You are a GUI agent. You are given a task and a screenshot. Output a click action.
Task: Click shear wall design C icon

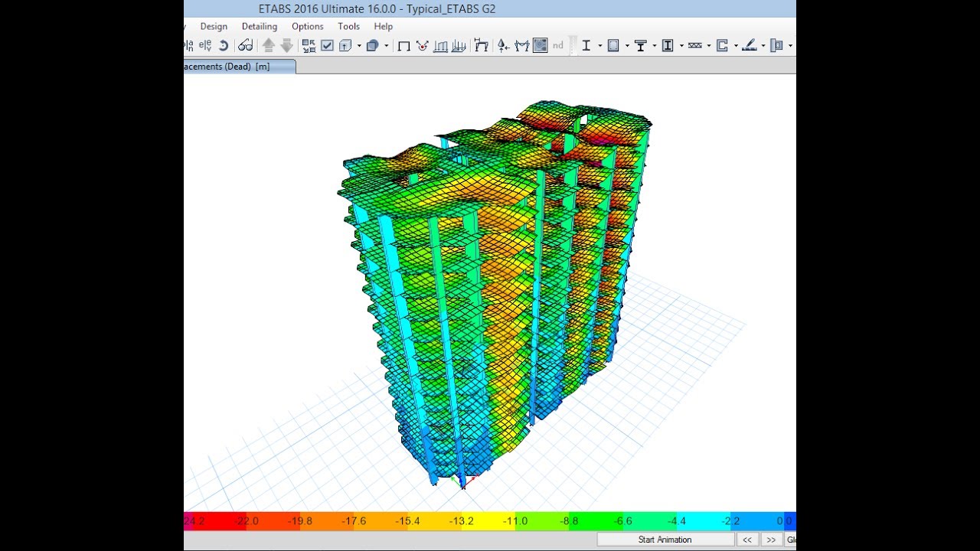[722, 46]
